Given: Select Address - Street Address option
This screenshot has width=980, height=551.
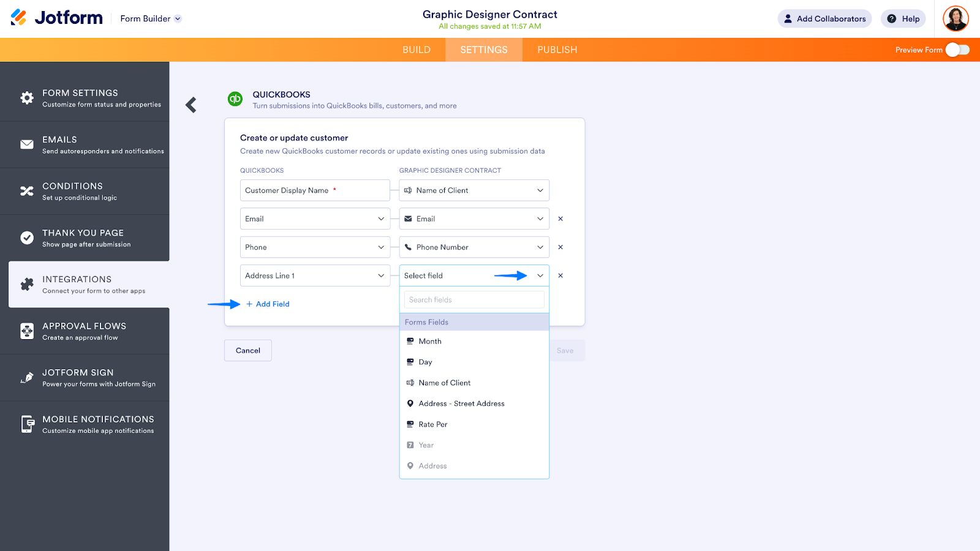Looking at the screenshot, I should point(461,403).
